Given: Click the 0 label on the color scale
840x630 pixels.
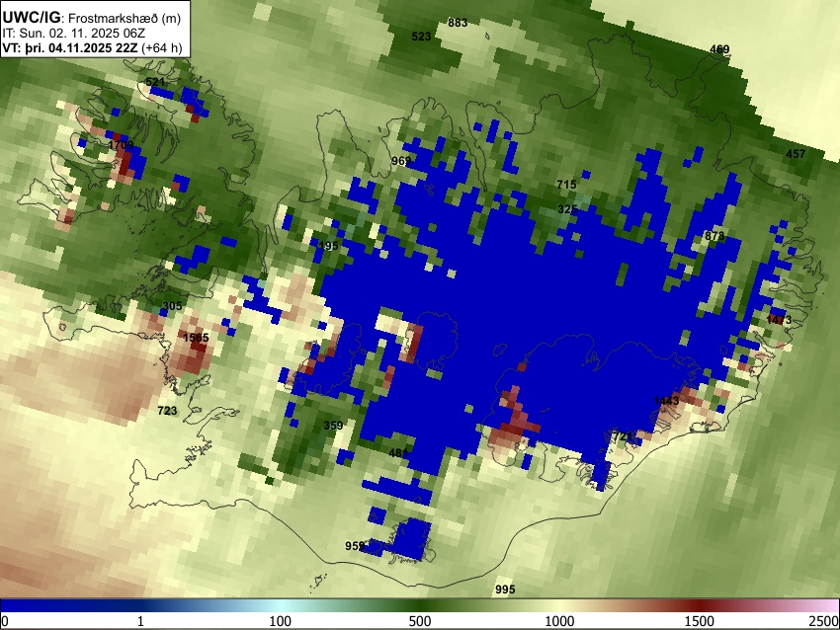Looking at the screenshot, I should coord(5,621).
